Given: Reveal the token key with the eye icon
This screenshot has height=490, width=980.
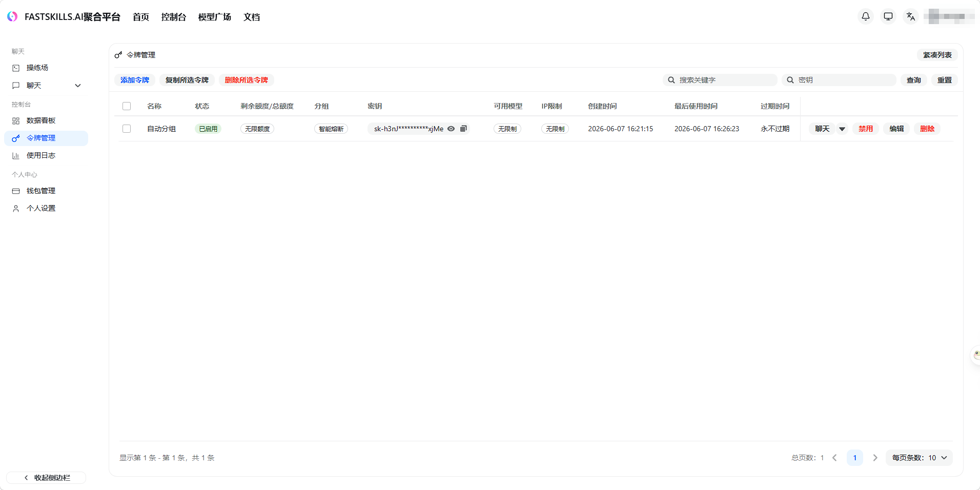Looking at the screenshot, I should click(x=451, y=129).
